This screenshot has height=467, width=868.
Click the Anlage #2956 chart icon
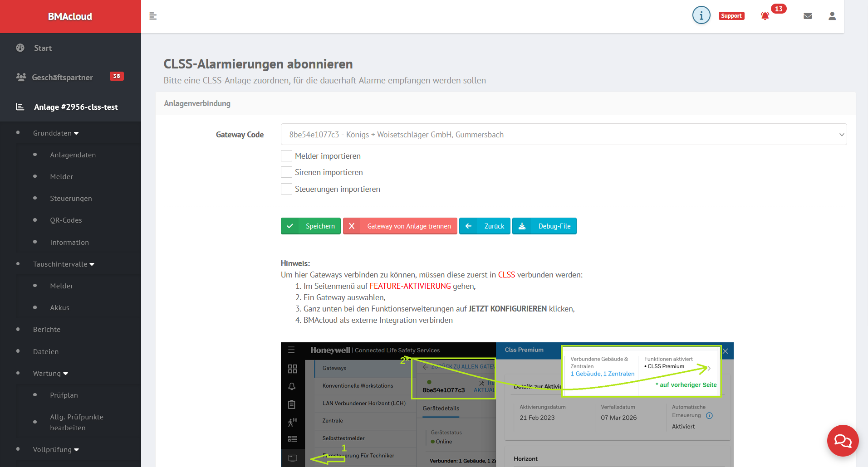coord(20,107)
